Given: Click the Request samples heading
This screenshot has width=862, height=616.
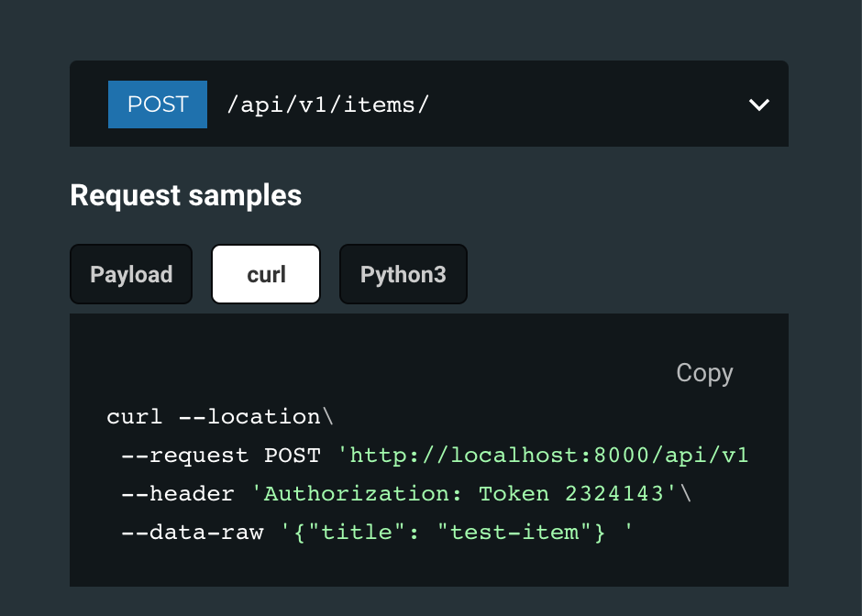Looking at the screenshot, I should coord(186,195).
